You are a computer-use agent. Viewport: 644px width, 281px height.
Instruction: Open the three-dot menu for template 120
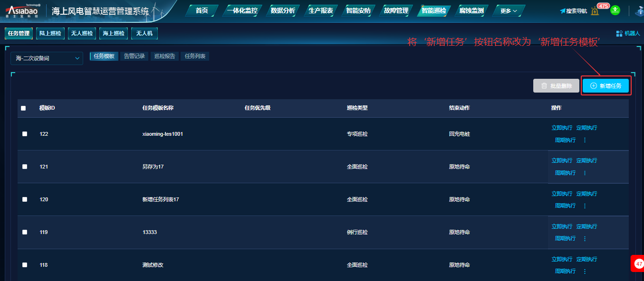tap(585, 206)
